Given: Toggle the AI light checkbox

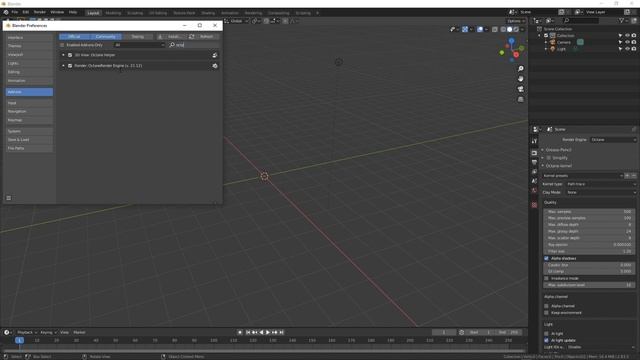Looking at the screenshot, I should 547,333.
